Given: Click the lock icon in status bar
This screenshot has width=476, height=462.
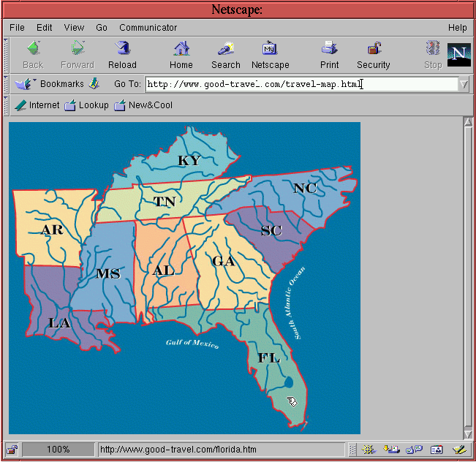Looking at the screenshot, I should (12, 450).
